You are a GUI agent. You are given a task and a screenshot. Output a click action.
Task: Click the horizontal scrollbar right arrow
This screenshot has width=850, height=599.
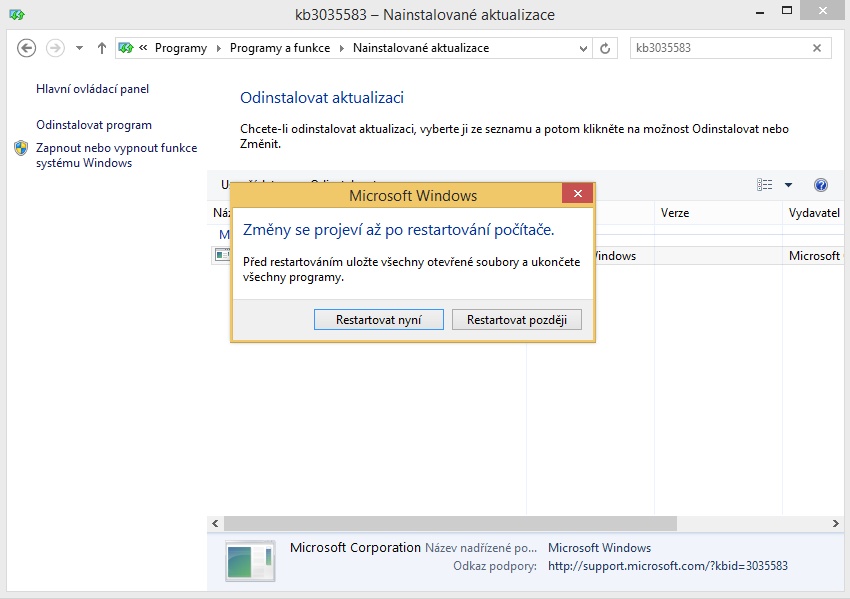click(836, 524)
